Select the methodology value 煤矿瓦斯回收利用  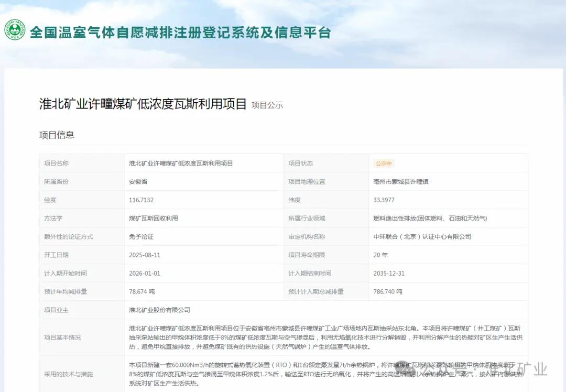154,219
